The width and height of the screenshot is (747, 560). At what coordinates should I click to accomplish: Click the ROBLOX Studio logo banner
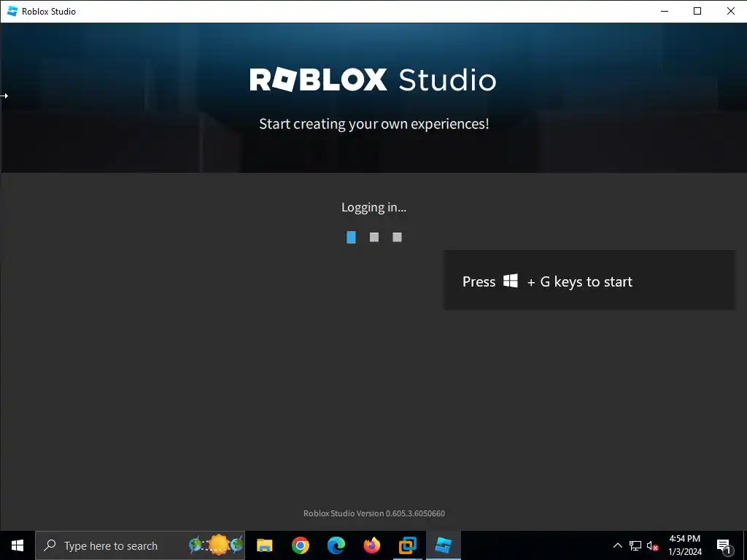pos(373,79)
